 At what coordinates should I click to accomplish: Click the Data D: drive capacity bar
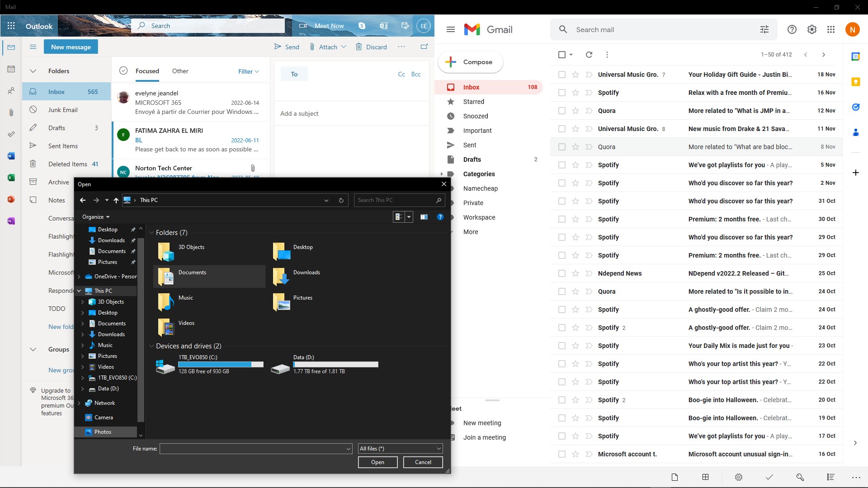[335, 364]
